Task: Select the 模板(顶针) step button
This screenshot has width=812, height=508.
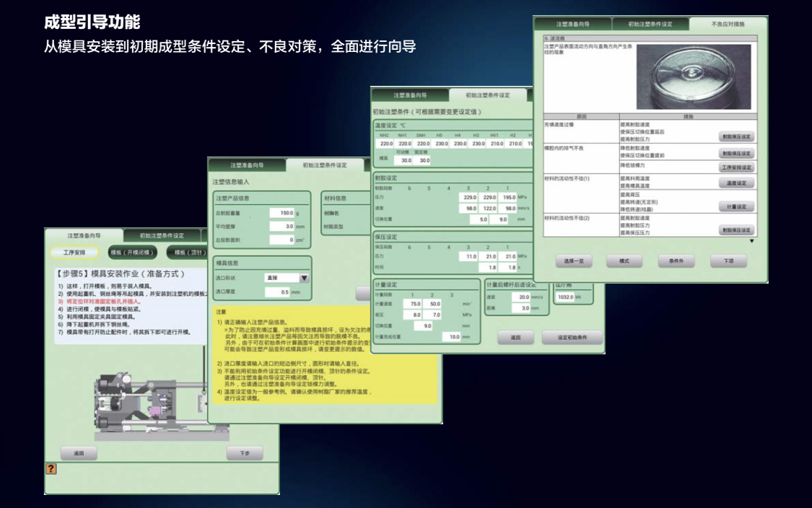Action: click(x=191, y=253)
